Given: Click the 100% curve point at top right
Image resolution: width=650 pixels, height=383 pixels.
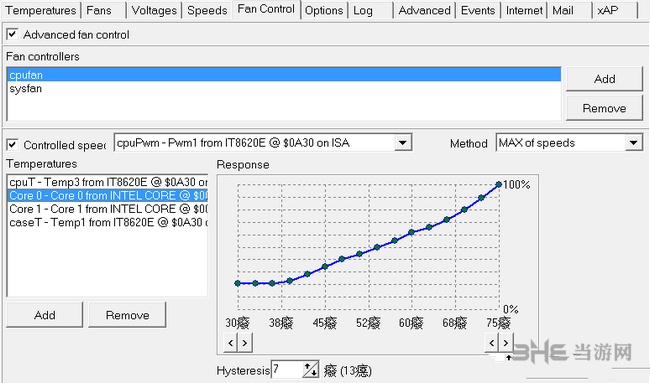Looking at the screenshot, I should pos(499,184).
